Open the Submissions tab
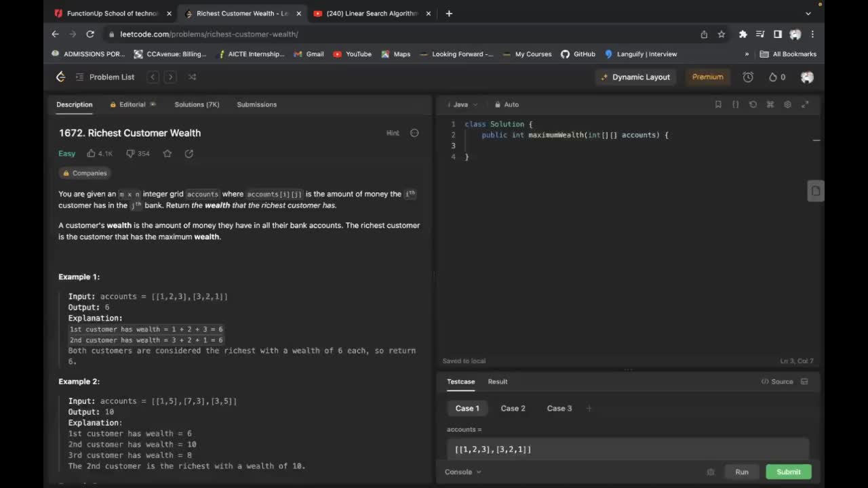Viewport: 868px width, 488px height. click(256, 104)
